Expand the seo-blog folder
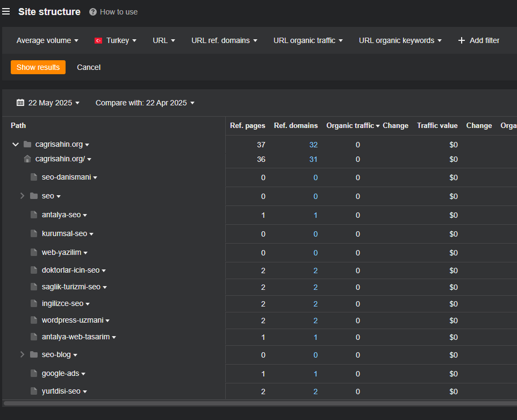517x420 pixels. tap(22, 355)
